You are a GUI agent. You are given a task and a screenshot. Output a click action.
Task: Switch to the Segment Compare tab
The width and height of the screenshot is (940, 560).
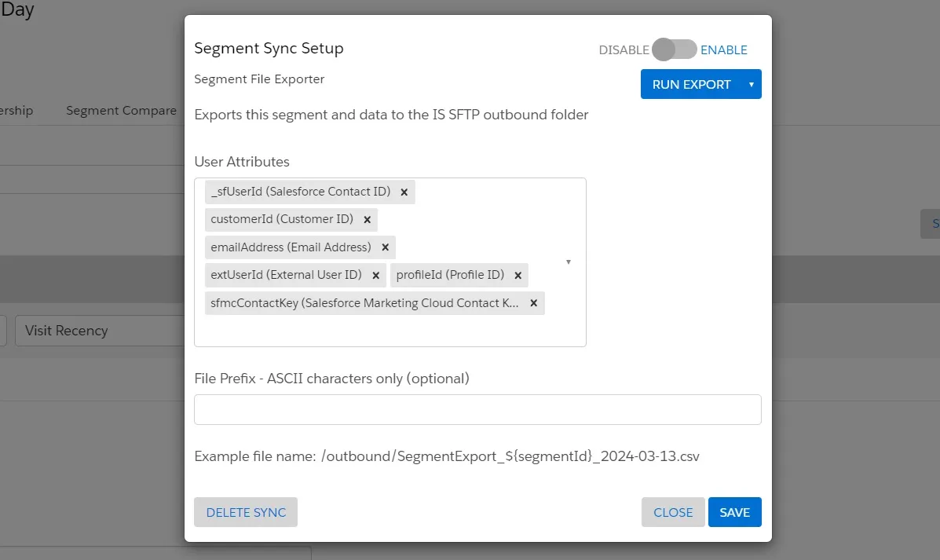[x=121, y=111]
